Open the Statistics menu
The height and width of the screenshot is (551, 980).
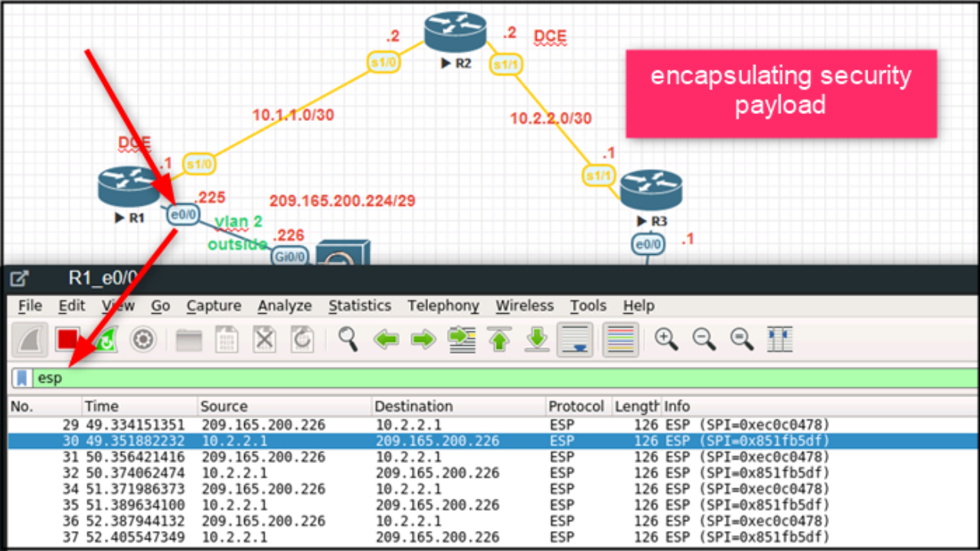click(x=359, y=306)
